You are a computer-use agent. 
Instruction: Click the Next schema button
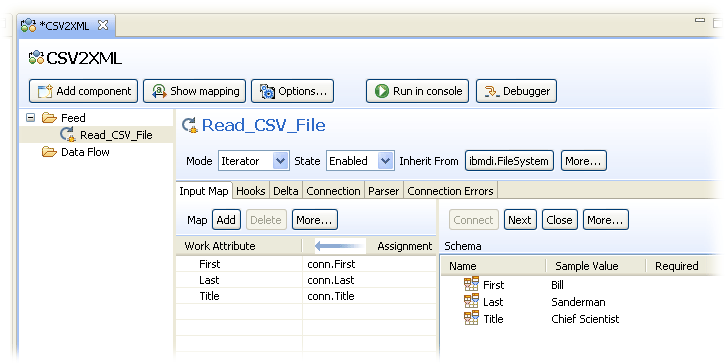pyautogui.click(x=519, y=220)
